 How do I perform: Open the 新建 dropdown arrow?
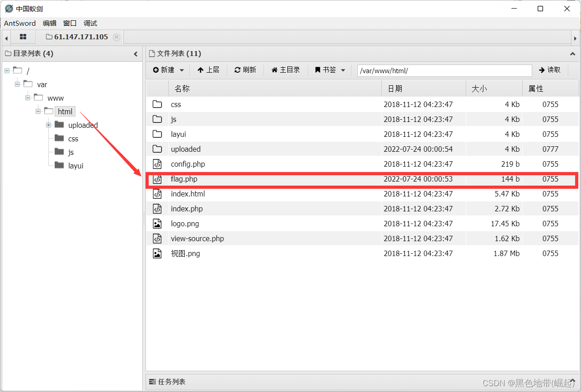(x=182, y=70)
